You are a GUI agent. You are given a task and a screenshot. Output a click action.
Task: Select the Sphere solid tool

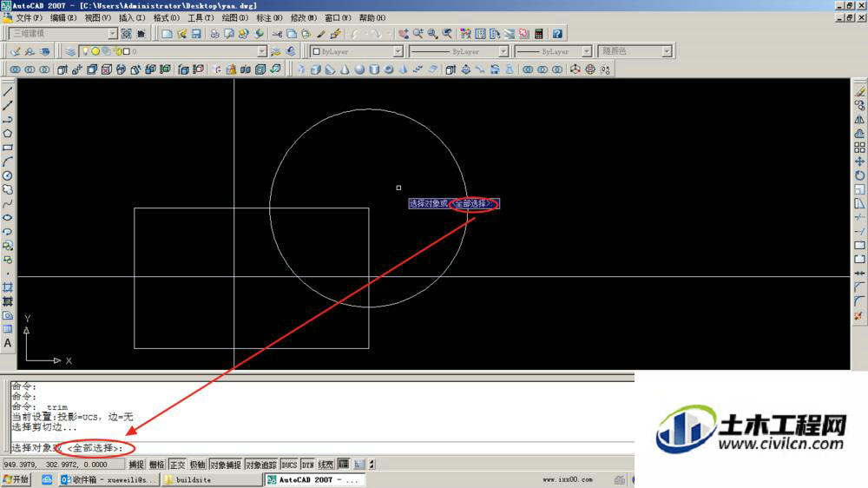pos(360,69)
